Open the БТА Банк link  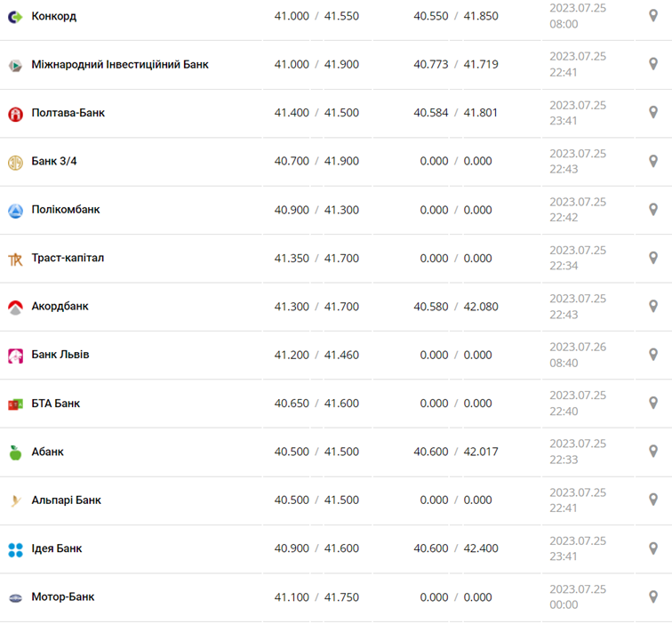point(55,404)
